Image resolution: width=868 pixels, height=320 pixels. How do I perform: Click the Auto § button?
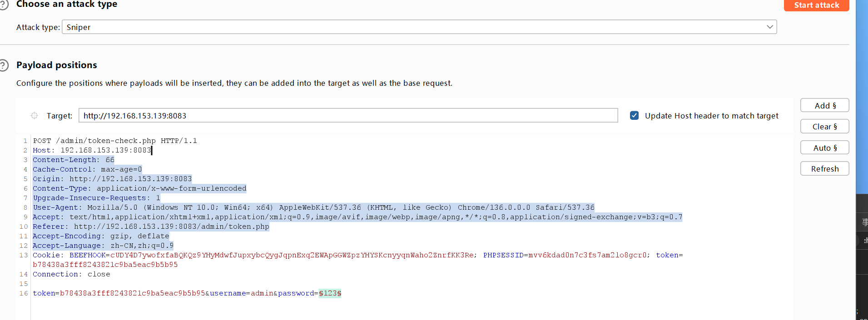pos(824,148)
